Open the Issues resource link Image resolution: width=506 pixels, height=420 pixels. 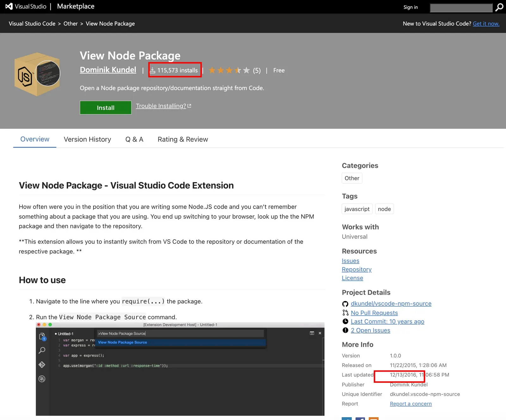point(350,261)
